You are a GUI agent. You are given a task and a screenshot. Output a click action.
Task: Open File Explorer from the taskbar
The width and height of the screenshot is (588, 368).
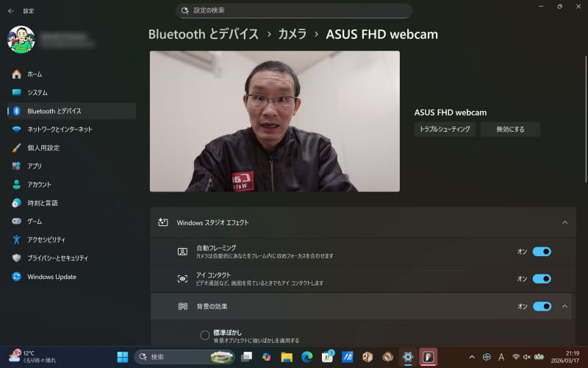pyautogui.click(x=287, y=357)
